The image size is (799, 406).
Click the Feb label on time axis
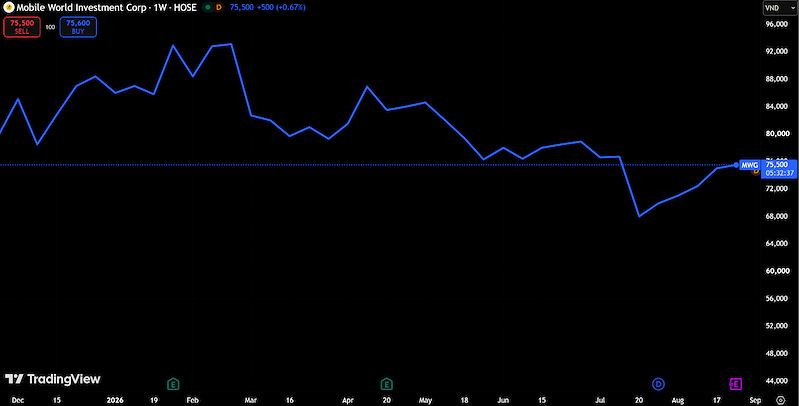tap(192, 400)
